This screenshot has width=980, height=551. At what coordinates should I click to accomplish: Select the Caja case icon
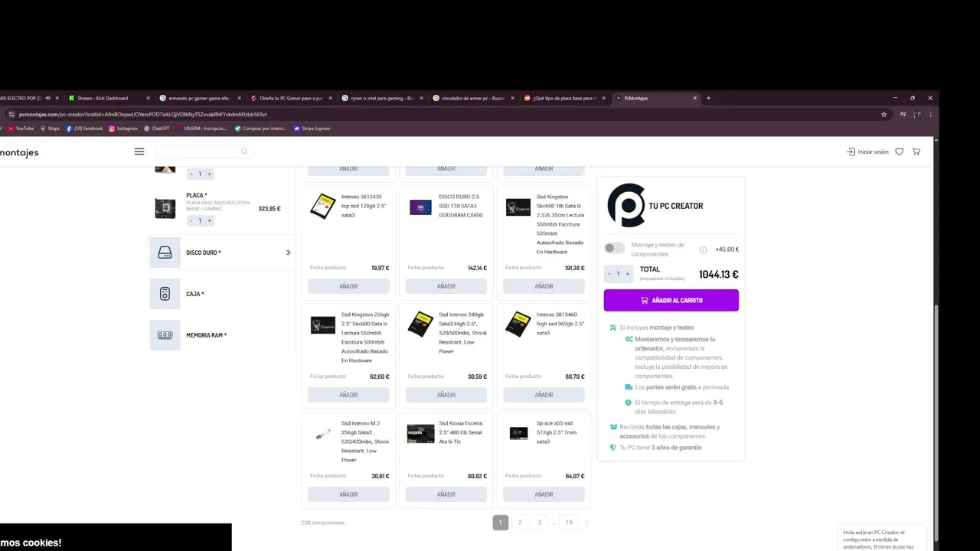165,294
